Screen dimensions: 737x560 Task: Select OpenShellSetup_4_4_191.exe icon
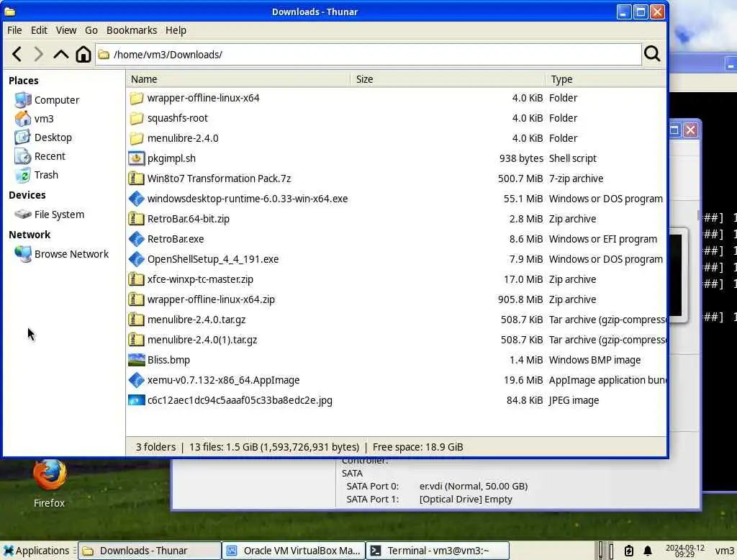point(136,259)
